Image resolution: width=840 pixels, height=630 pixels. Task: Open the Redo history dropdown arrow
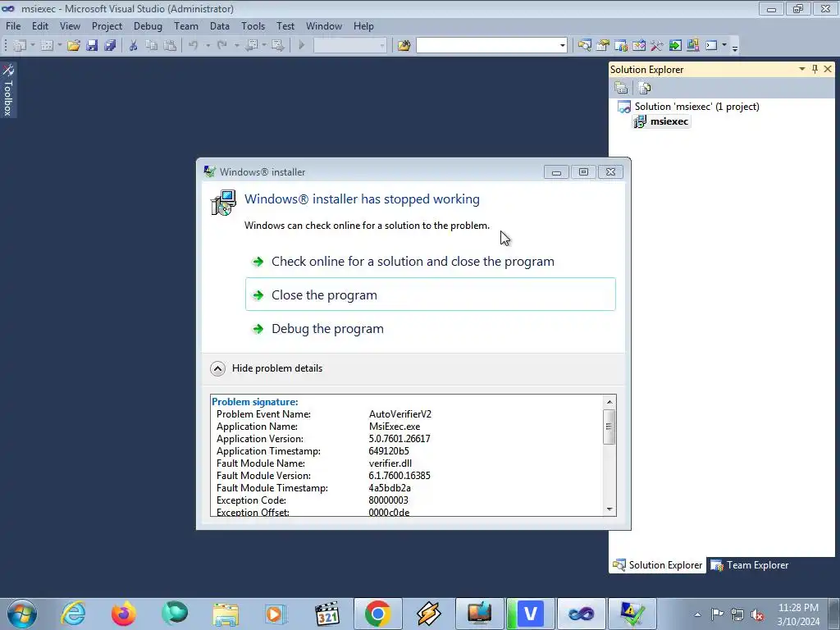[236, 46]
